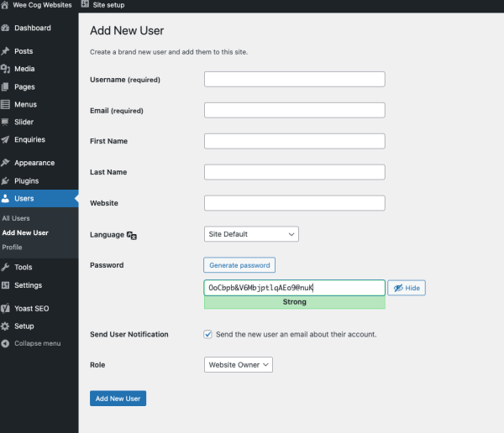This screenshot has width=504, height=433.
Task: Click the Generate password button
Action: click(x=239, y=265)
